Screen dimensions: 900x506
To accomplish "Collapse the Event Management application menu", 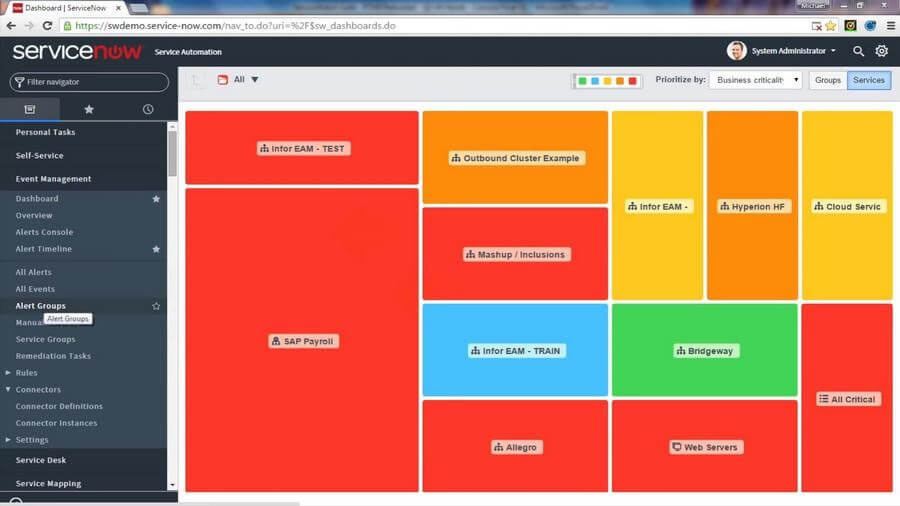I will tap(53, 179).
